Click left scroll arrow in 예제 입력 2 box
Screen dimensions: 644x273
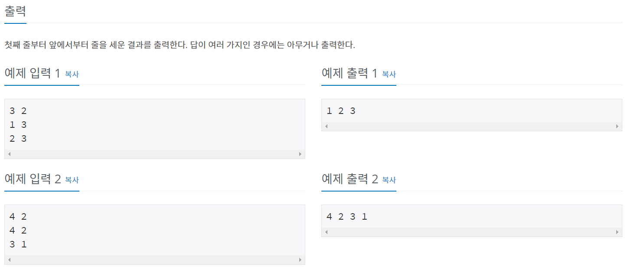click(9, 260)
